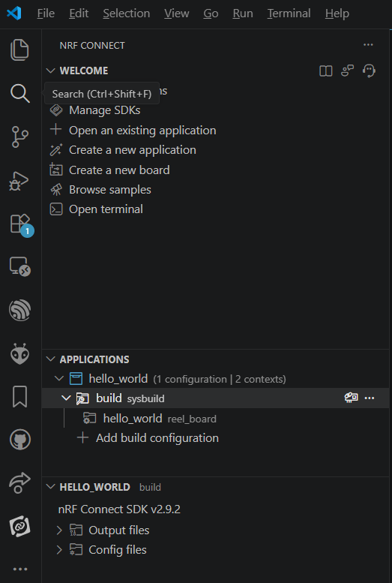The width and height of the screenshot is (392, 583).
Task: Collapse the APPLICATIONS section
Action: (51, 359)
